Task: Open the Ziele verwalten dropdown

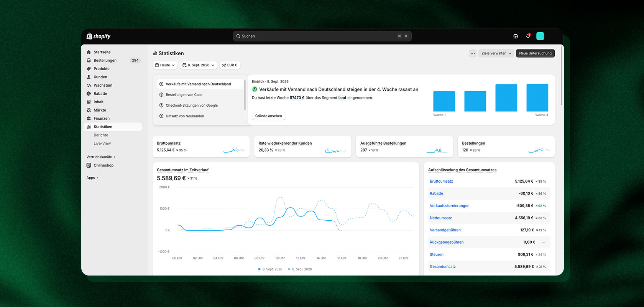Action: [496, 53]
